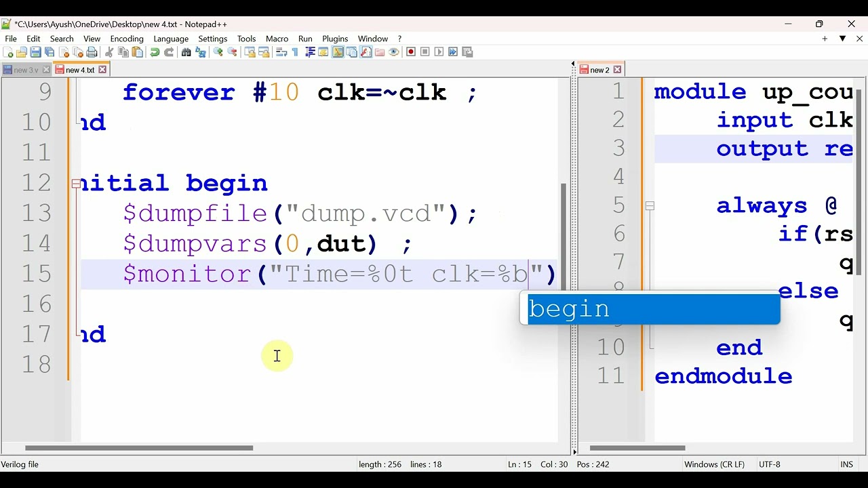This screenshot has height=488, width=868.
Task: Collapse the initial begin fold at line 12
Action: [76, 183]
